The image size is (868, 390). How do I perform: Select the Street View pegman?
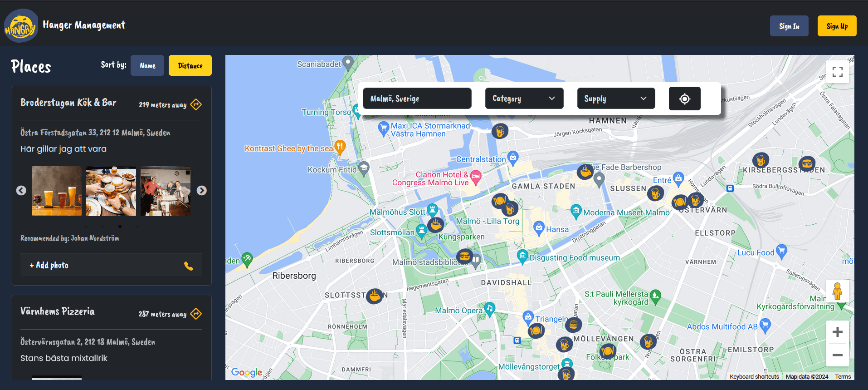[x=837, y=291]
